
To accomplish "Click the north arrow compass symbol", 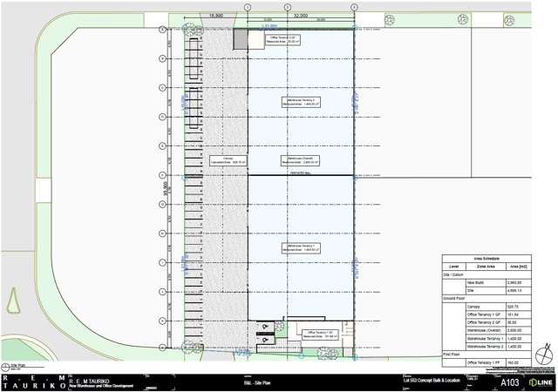I will click(544, 355).
